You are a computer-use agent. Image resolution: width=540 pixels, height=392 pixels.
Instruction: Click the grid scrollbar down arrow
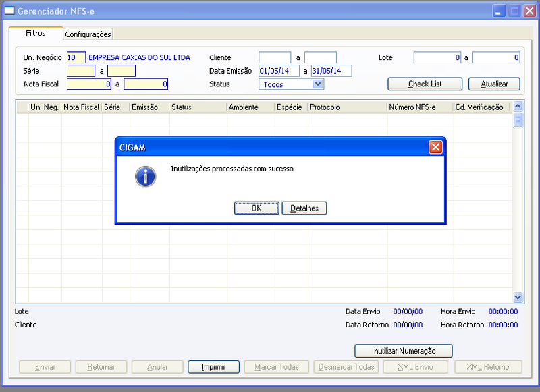point(518,297)
